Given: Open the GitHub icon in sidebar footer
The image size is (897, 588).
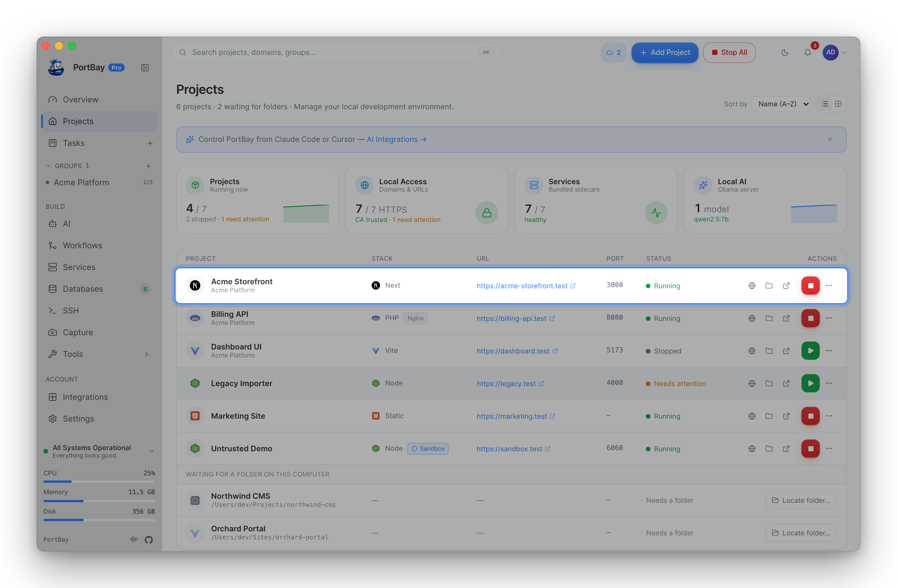Looking at the screenshot, I should click(x=149, y=540).
